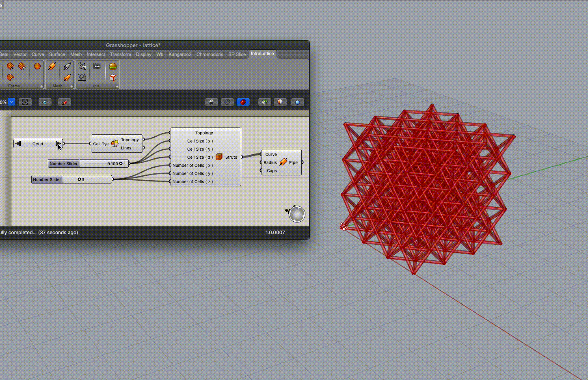Select the lower surface frame icon in Frame panel

click(x=10, y=77)
